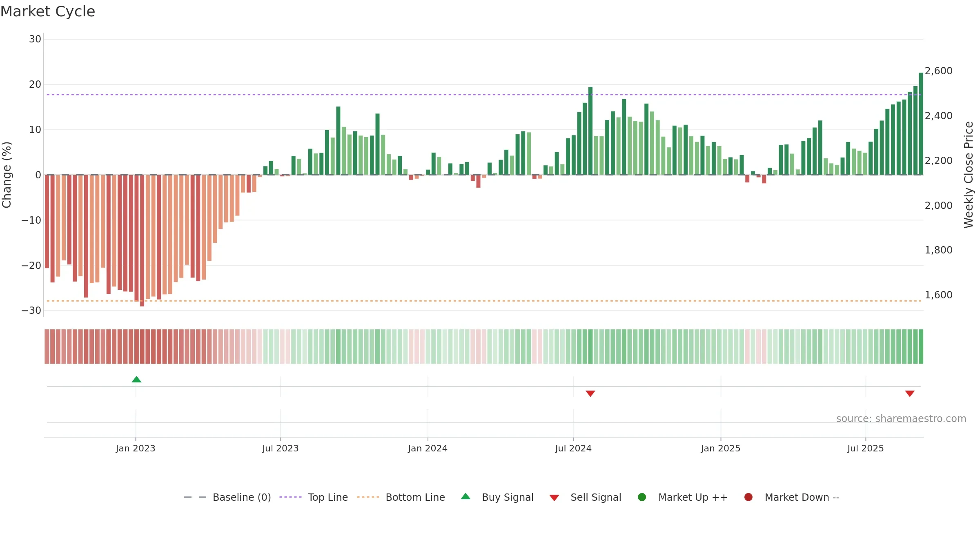Toggle the Market Down -- legend entry
Screen dimensions: 980x551
tap(791, 497)
